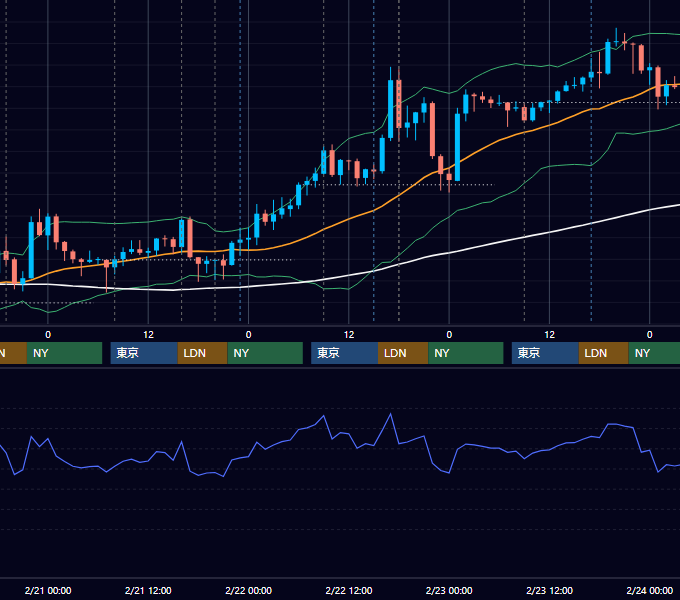Click the hour label 0 above 2/23 00:00
Viewport: 680px width, 600px height.
tap(449, 335)
